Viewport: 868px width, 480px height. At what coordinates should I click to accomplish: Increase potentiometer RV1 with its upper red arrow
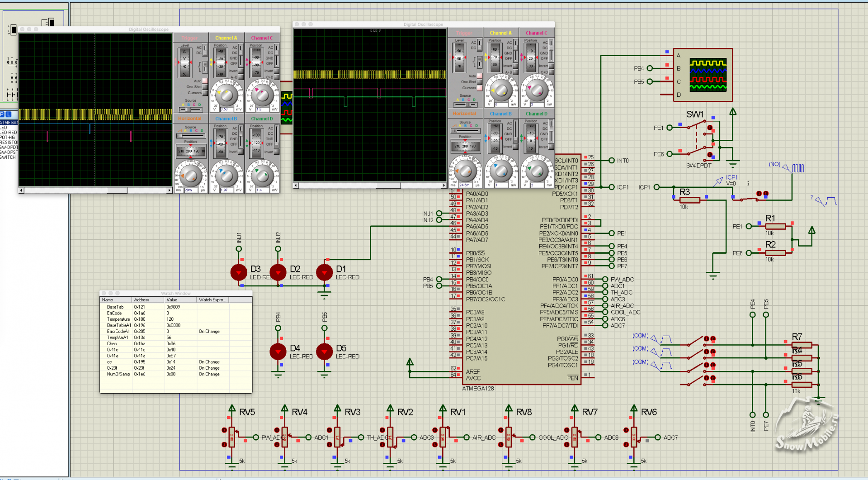point(435,430)
